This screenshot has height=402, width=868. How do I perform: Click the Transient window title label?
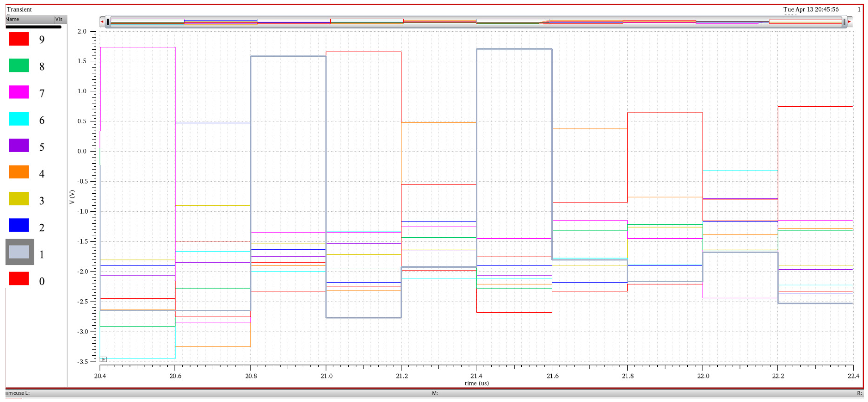[x=19, y=9]
